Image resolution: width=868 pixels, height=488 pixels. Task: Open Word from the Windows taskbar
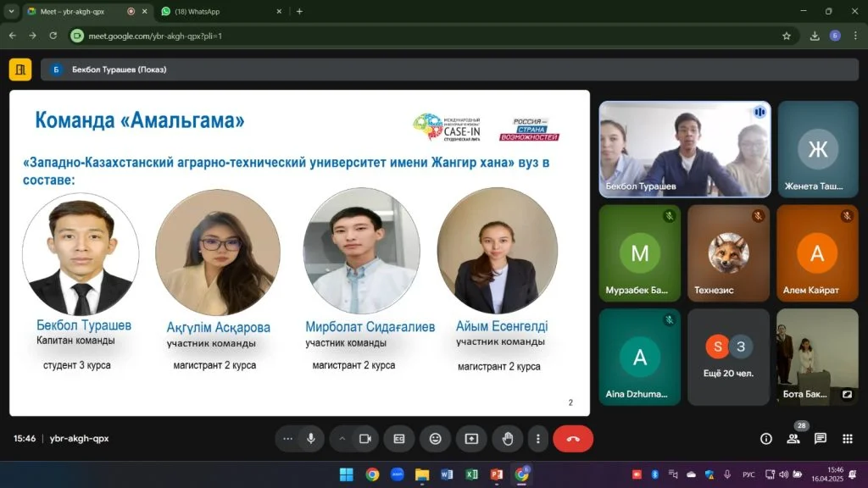tap(447, 474)
